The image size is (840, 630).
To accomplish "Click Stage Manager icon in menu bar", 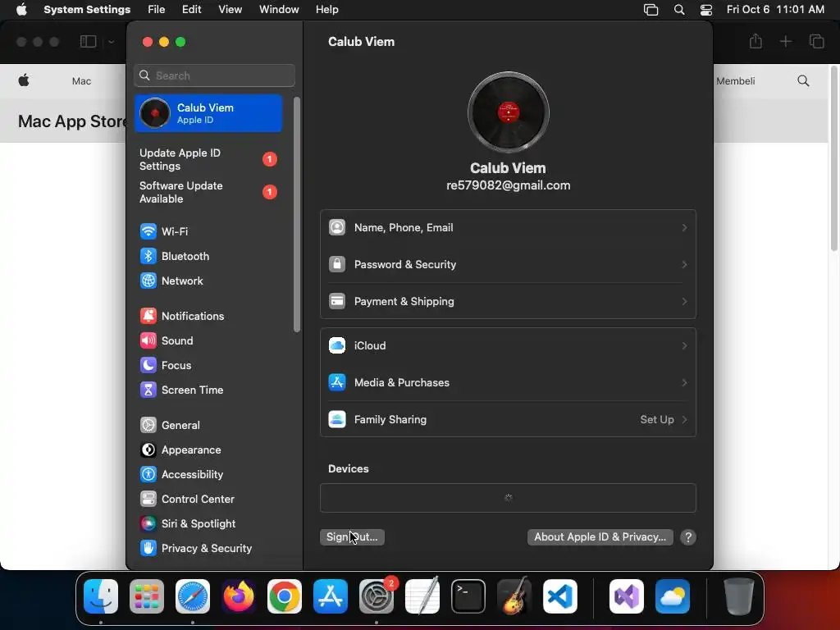I will click(x=651, y=9).
